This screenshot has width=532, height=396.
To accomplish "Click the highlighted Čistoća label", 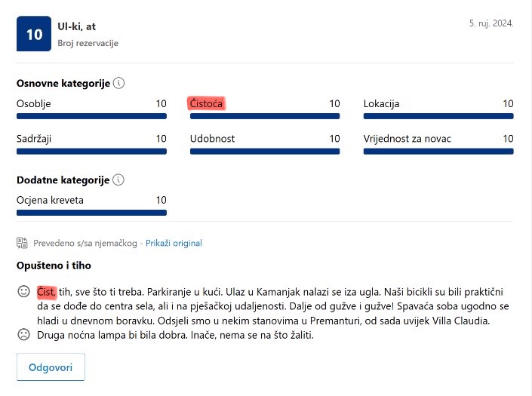I will tap(206, 103).
